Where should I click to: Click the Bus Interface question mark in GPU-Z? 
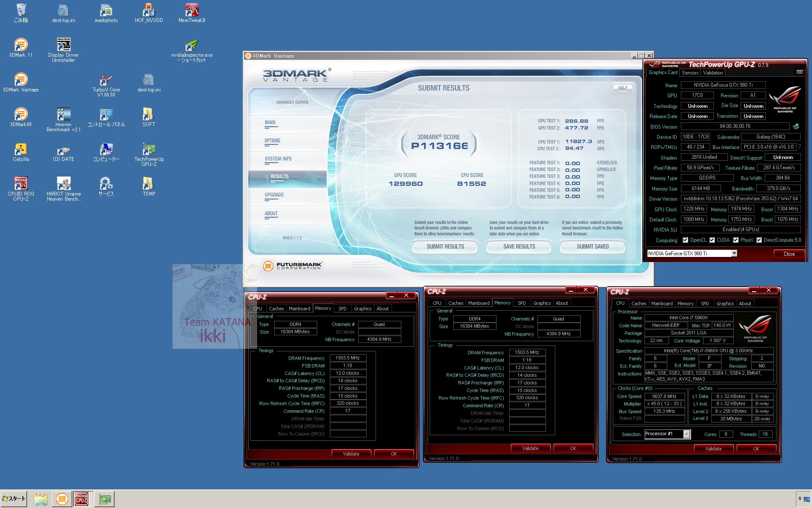[x=799, y=147]
